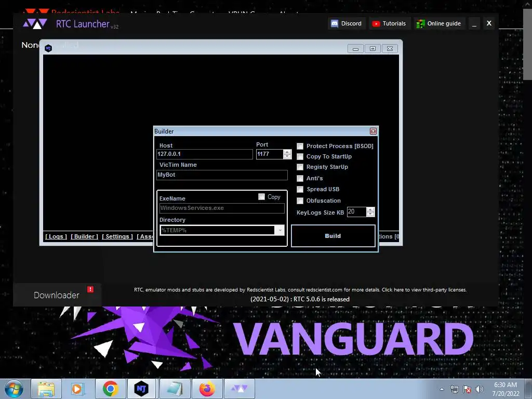Toggle Protect Process [BSOD] checkbox

tap(300, 146)
